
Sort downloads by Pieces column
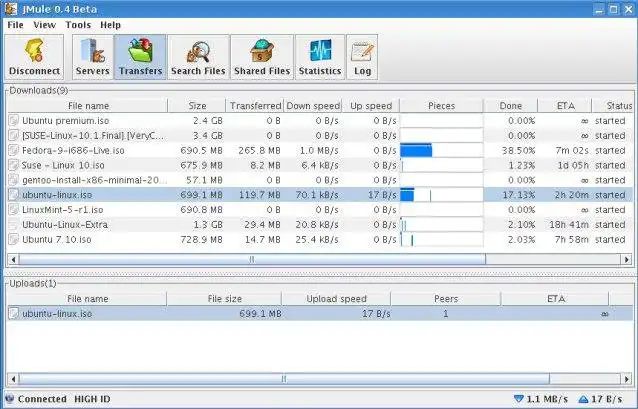click(x=441, y=106)
